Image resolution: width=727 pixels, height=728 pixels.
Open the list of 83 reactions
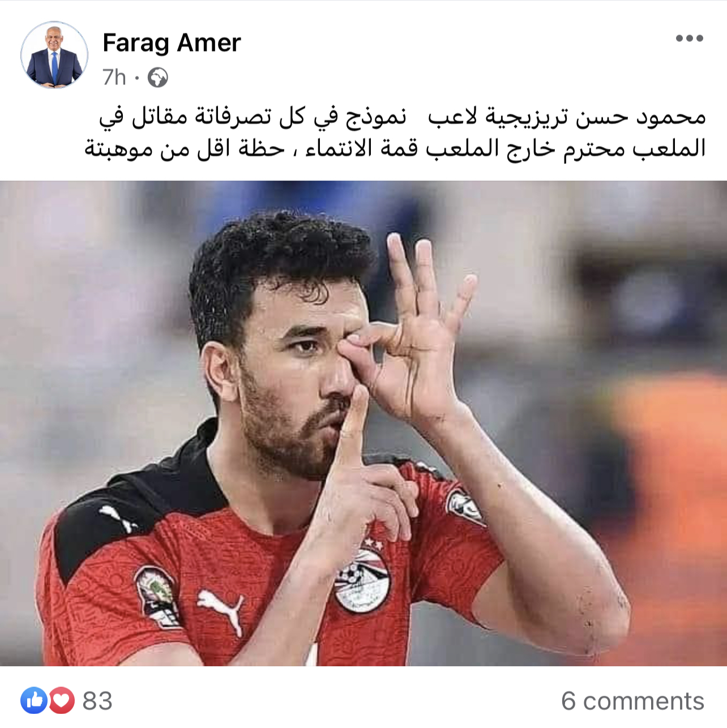[97, 701]
